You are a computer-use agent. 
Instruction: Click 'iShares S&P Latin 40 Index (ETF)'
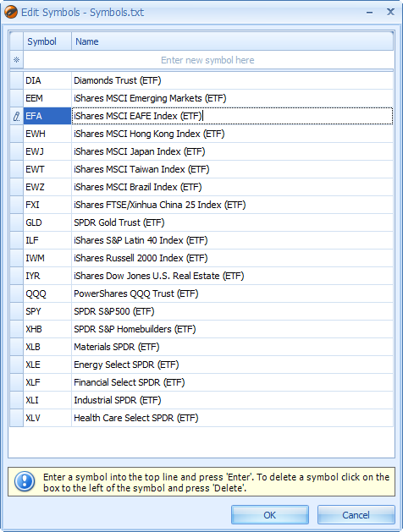232,240
